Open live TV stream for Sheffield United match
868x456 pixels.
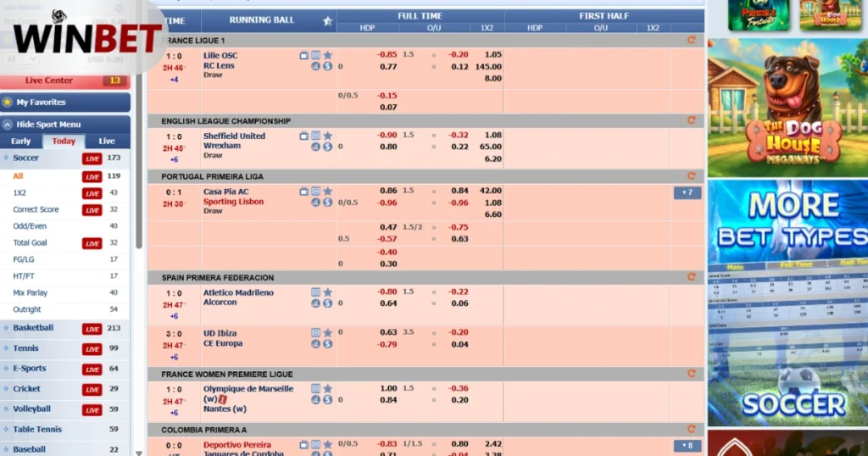tap(304, 136)
